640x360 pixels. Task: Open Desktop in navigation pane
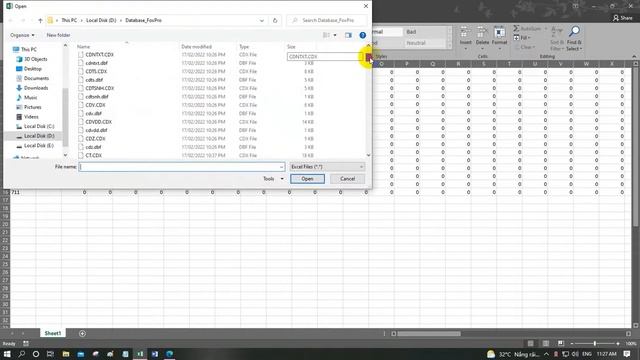pyautogui.click(x=32, y=69)
